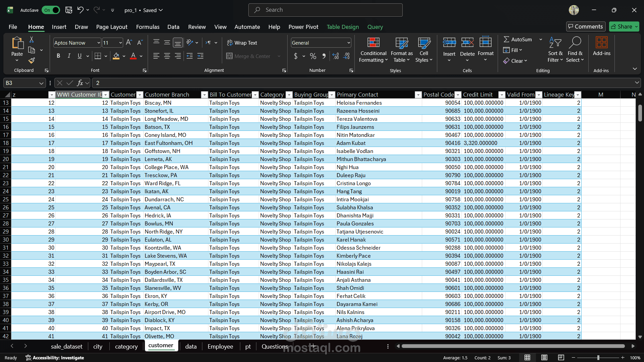
Task: Open Find & Select menu
Action: point(575,50)
